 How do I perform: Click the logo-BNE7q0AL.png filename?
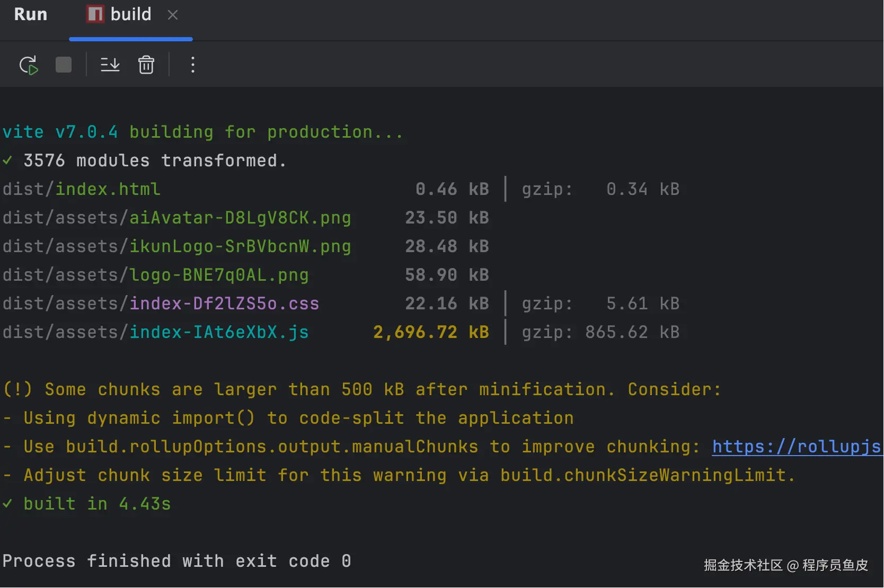tap(219, 275)
